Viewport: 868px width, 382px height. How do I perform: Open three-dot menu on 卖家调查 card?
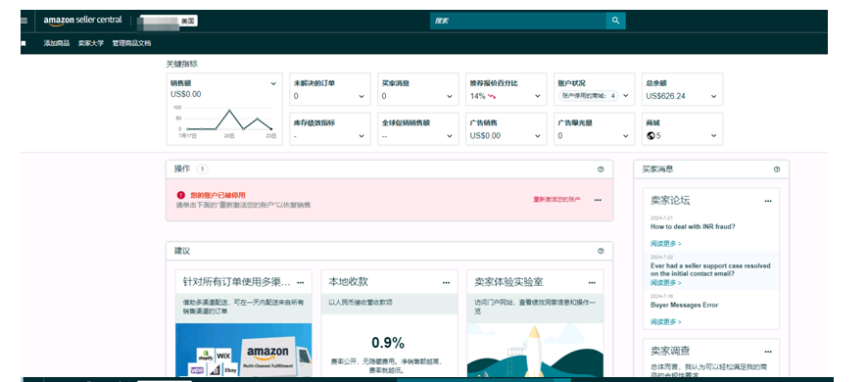coord(768,352)
